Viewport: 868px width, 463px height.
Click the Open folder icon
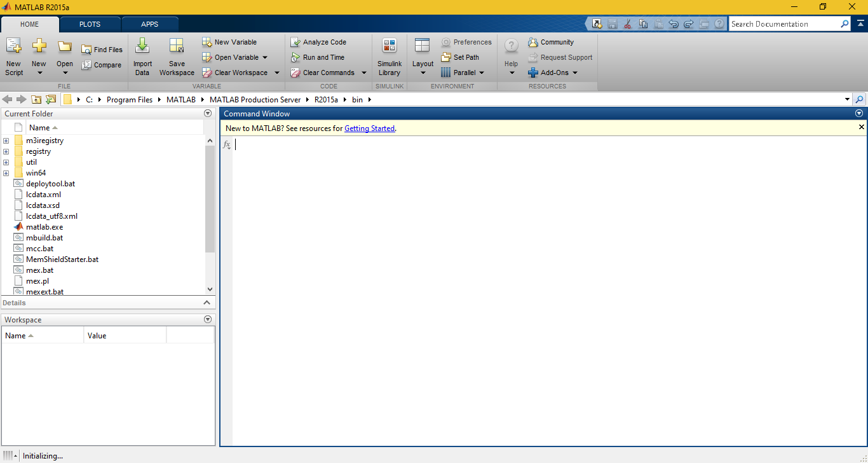coord(65,46)
